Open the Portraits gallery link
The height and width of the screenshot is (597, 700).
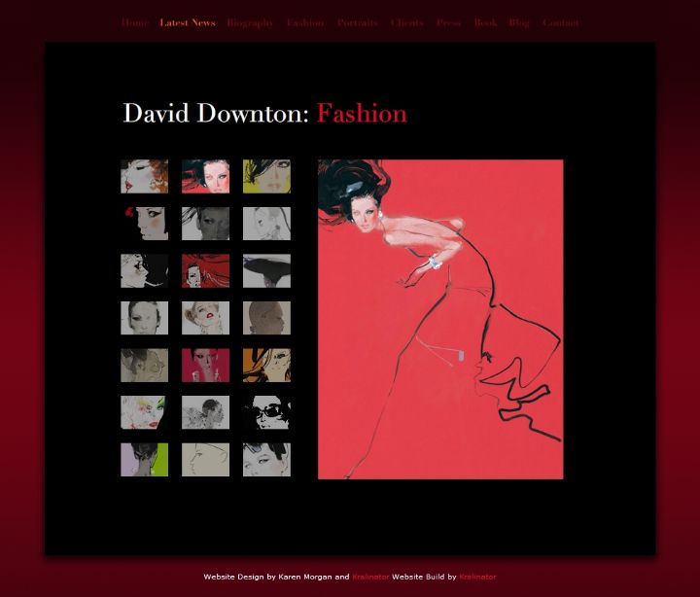point(358,22)
